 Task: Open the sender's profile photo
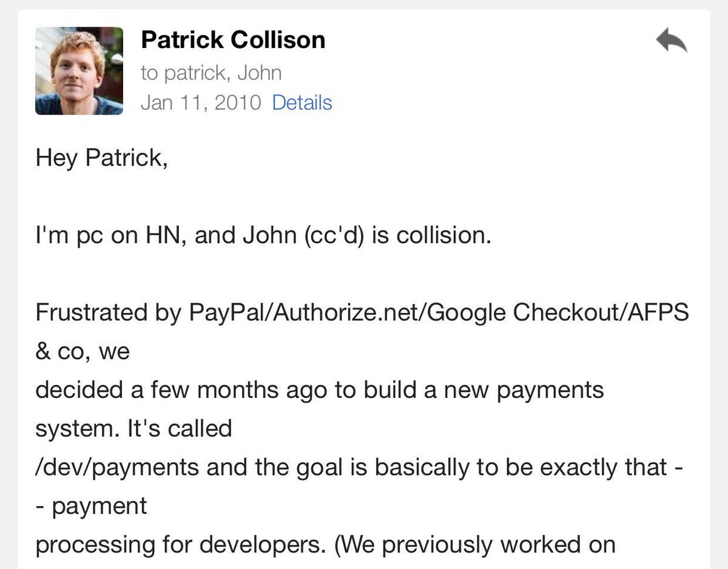(x=79, y=71)
